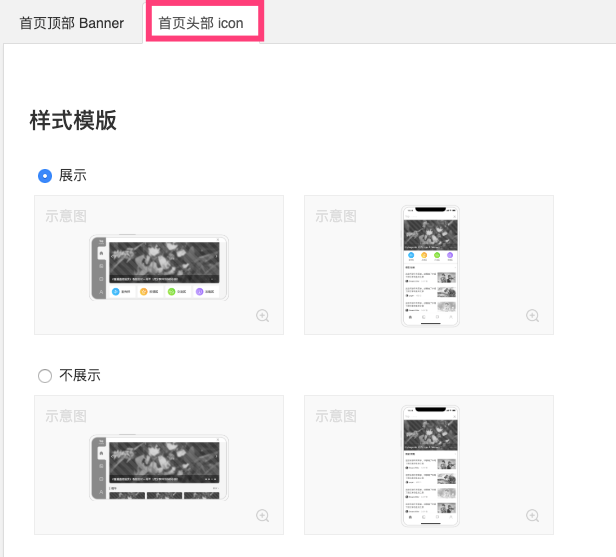This screenshot has height=557, width=616.
Task: Zoom the 展示 portrait phone preview magnifier
Action: click(x=532, y=315)
